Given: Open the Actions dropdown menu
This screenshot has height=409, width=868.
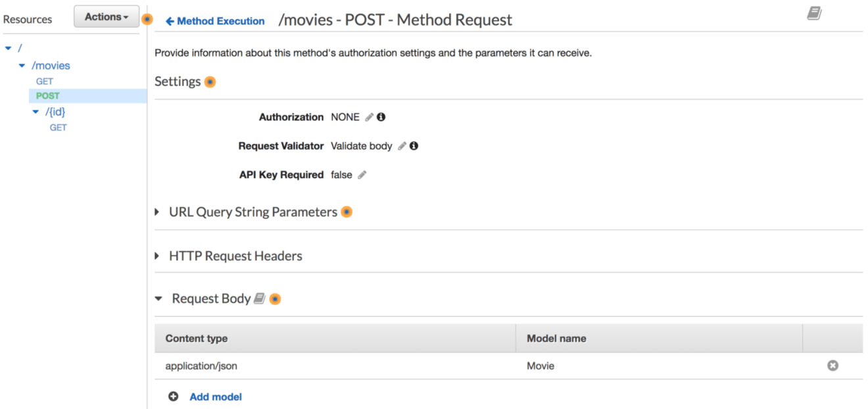Looking at the screenshot, I should click(106, 16).
